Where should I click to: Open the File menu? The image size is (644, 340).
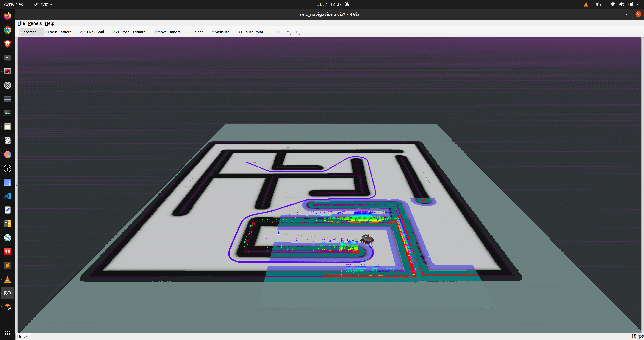click(x=21, y=23)
